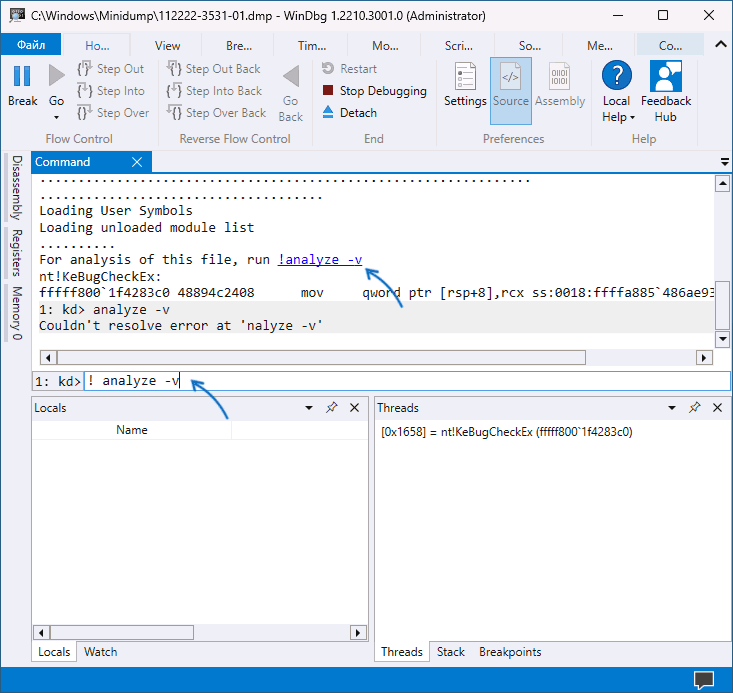Pin the Threads panel
The height and width of the screenshot is (693, 733).
(695, 407)
